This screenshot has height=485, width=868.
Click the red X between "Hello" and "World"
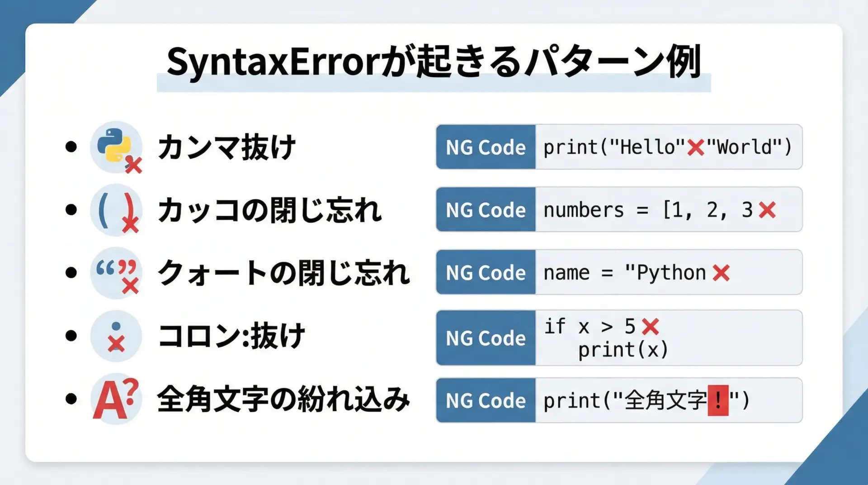695,147
